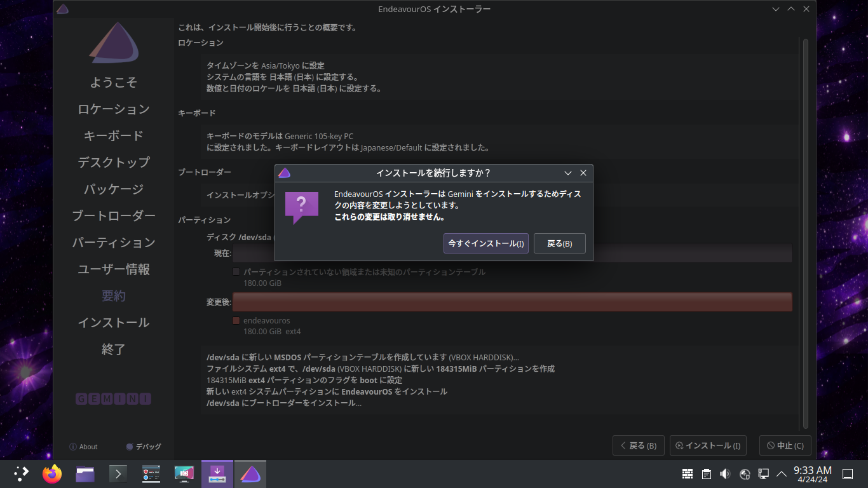Select the ロケーション step in the sidebar
The image size is (868, 488).
114,109
